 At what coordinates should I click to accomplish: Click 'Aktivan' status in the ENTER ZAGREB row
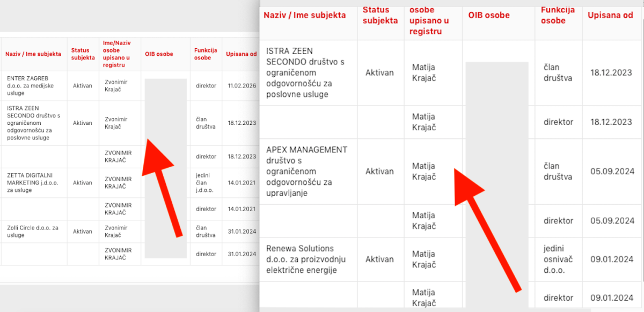83,85
